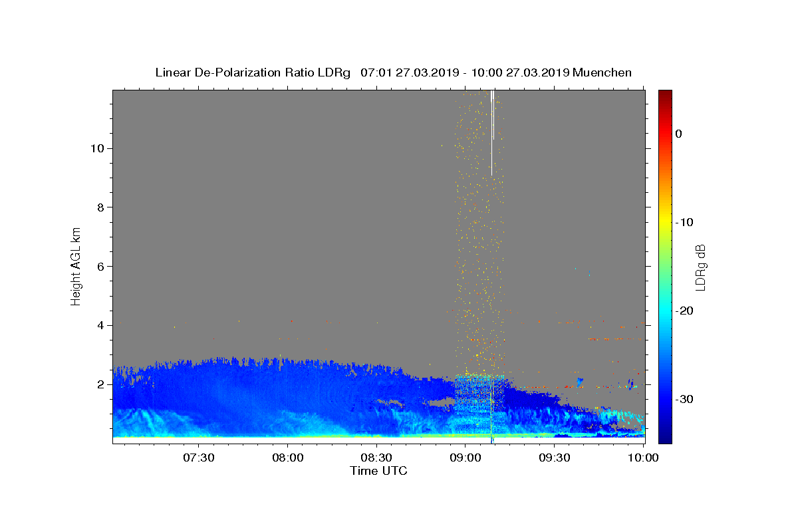This screenshot has width=798, height=532.
Task: Click the 08:30 time tick label
Action: tap(376, 458)
